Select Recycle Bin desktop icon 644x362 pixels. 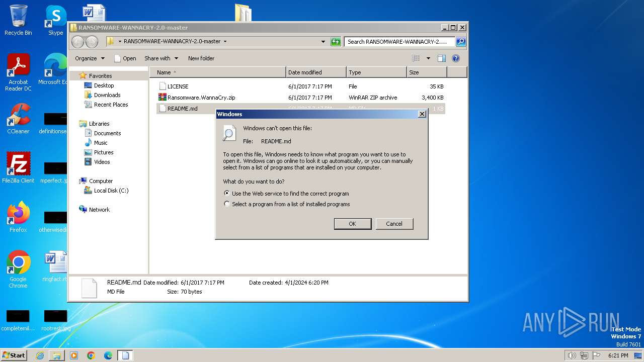point(18,20)
